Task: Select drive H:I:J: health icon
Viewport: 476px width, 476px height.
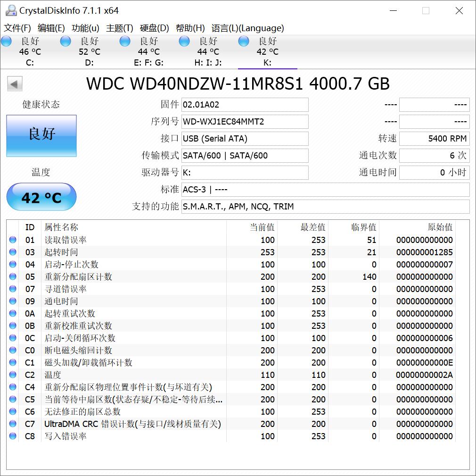Action: (x=184, y=41)
